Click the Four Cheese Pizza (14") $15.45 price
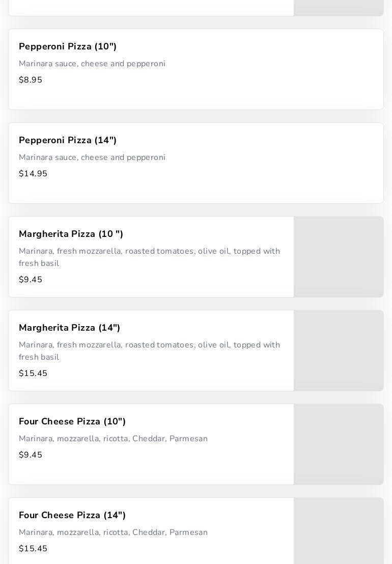Screen dimensions: 392x564 [x=33, y=549]
